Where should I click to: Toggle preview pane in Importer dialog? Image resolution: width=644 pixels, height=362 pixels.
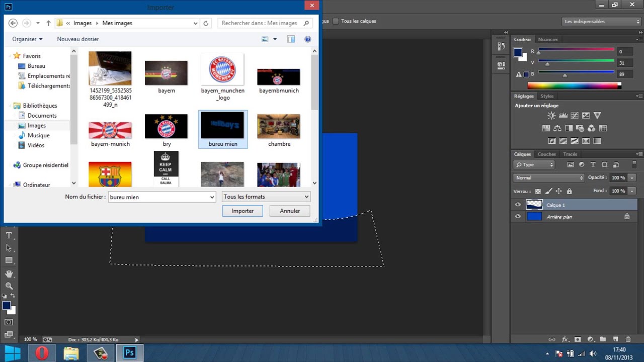[291, 39]
